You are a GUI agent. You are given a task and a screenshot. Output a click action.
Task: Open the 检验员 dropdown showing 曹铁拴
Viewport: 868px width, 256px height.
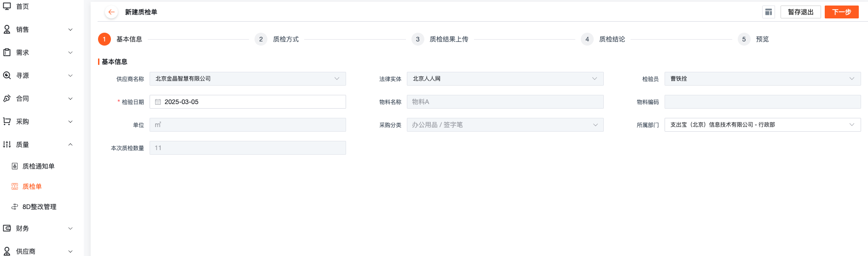click(x=763, y=79)
